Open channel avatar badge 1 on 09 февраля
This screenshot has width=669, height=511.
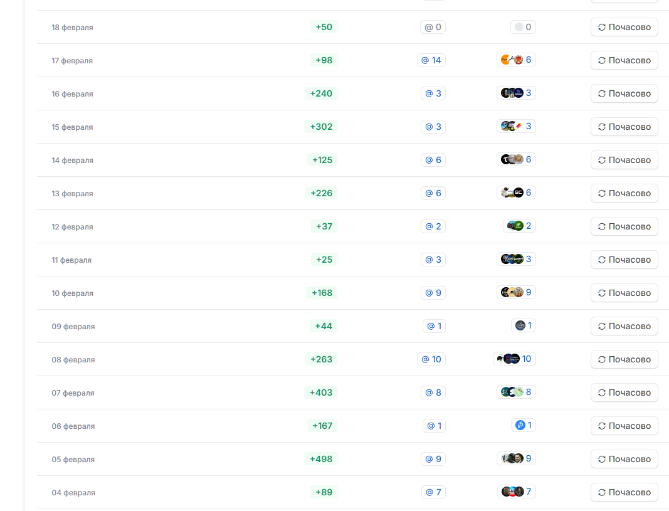point(523,326)
